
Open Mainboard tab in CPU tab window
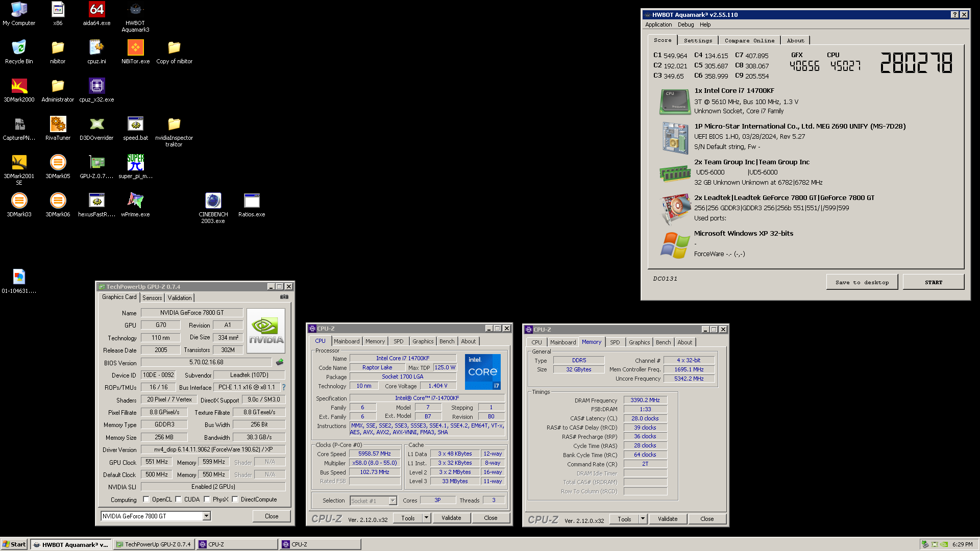347,341
